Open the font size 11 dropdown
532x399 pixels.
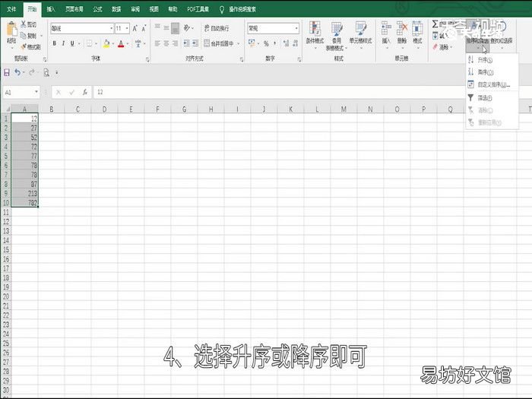point(127,29)
